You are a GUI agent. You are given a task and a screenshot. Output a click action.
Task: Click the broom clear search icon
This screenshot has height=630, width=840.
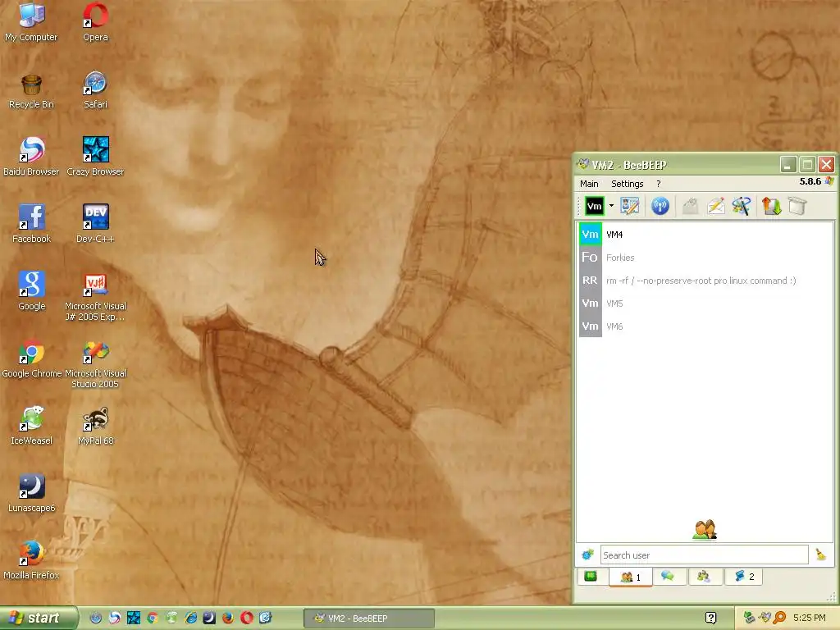[x=820, y=555]
